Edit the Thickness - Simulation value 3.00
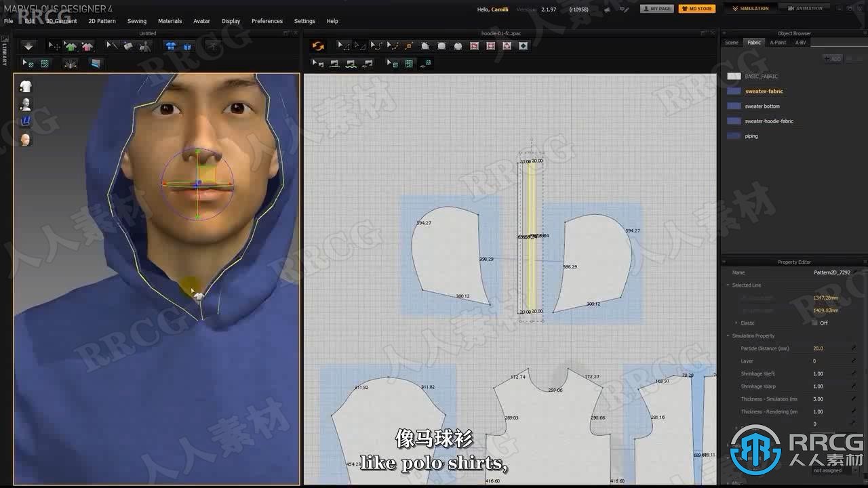 [x=818, y=399]
